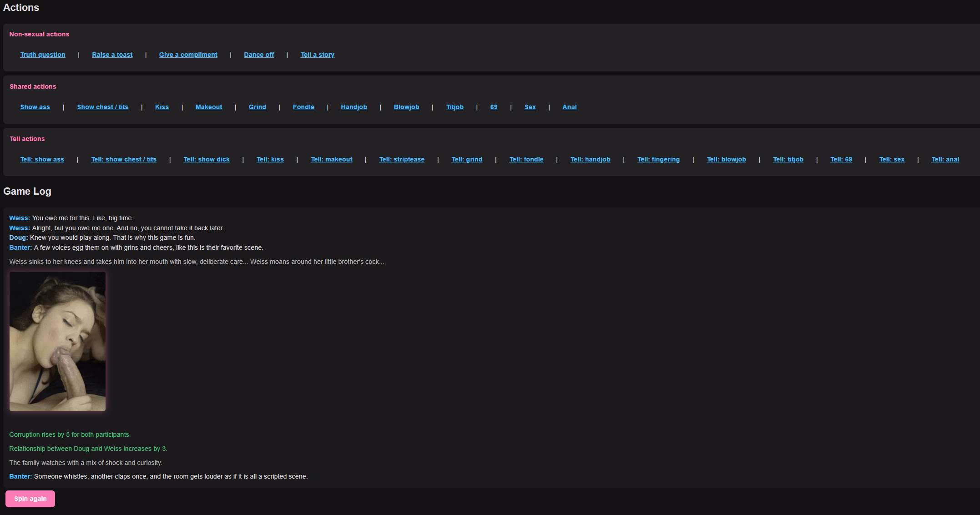Click the Truth question link
The height and width of the screenshot is (515, 980).
43,55
